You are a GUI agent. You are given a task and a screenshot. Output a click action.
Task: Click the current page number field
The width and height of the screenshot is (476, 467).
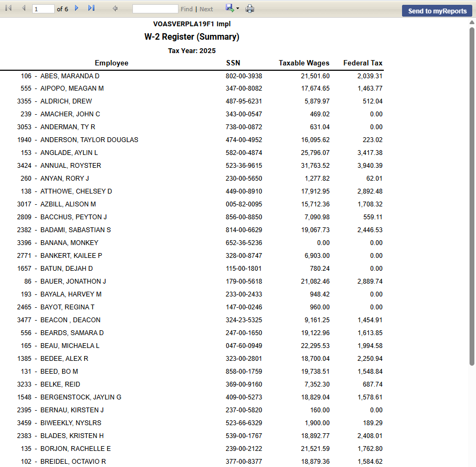coord(43,9)
